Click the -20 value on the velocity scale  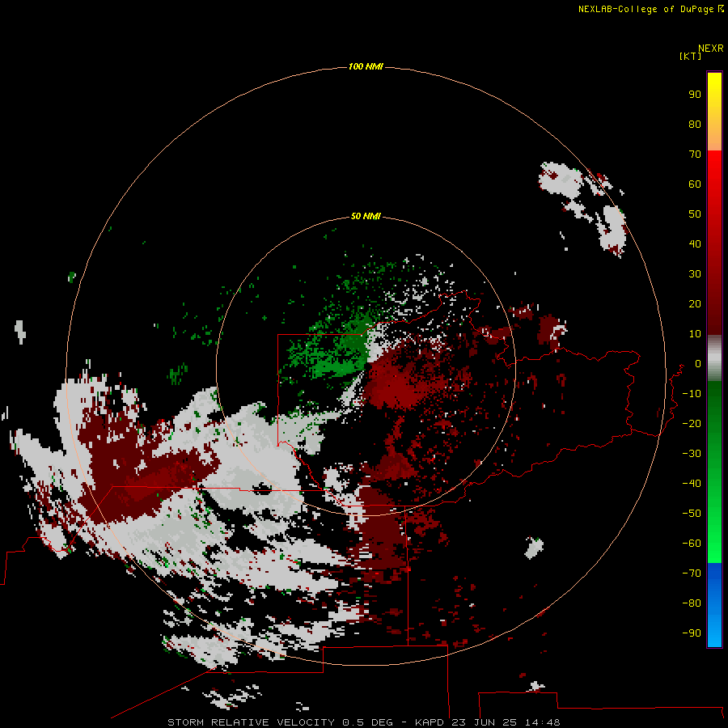pos(692,424)
